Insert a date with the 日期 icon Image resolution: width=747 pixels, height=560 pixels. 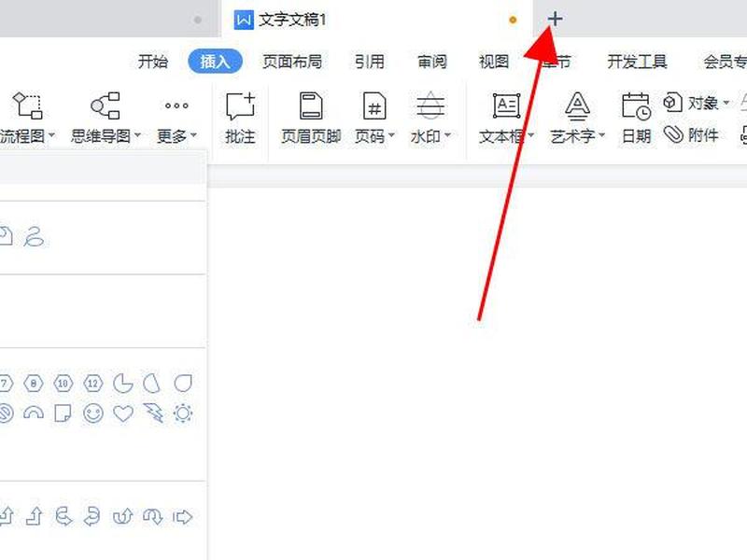tap(636, 106)
